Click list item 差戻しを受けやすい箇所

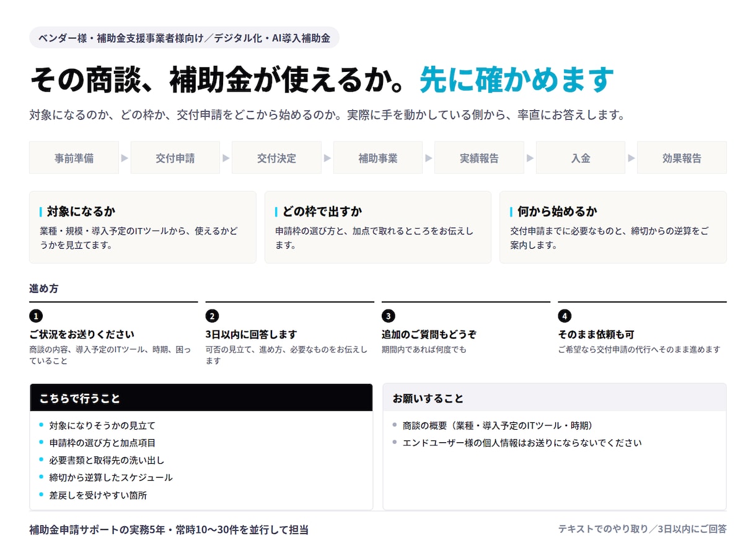point(98,495)
